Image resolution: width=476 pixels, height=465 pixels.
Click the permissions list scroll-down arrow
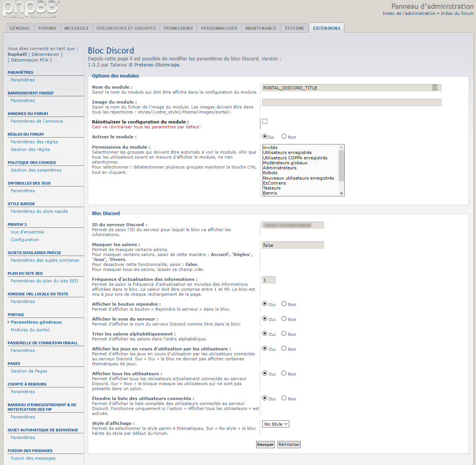tap(341, 193)
